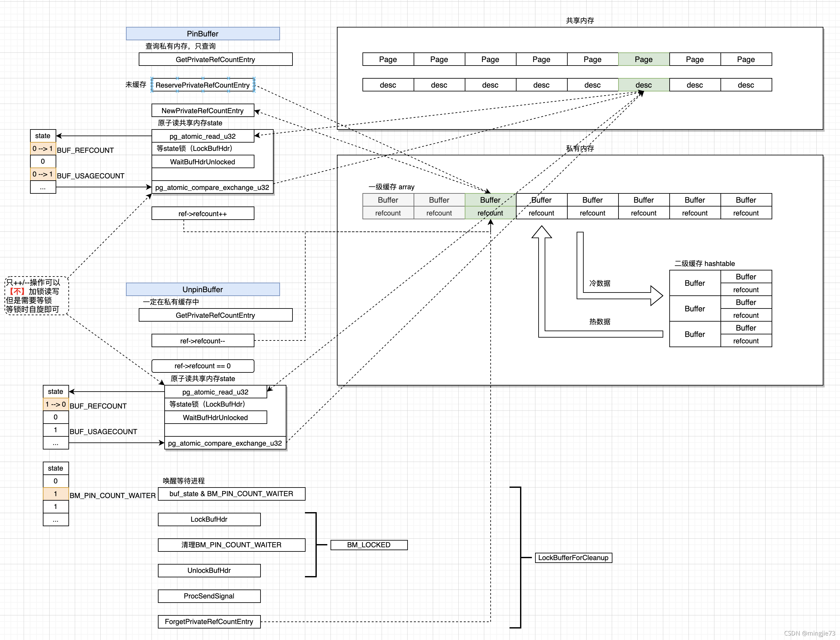Click the '一定在私有缓存中' label

(171, 302)
